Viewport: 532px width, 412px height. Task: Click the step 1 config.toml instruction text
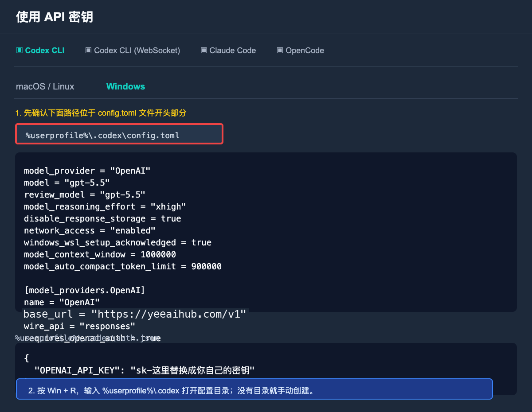tap(101, 113)
